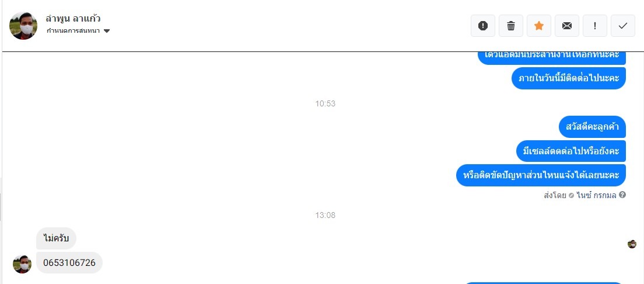The image size is (644, 284).
Task: Select the ภายในวันนี้มีติดต่อไปนะคะ message bubble
Action: [x=568, y=78]
